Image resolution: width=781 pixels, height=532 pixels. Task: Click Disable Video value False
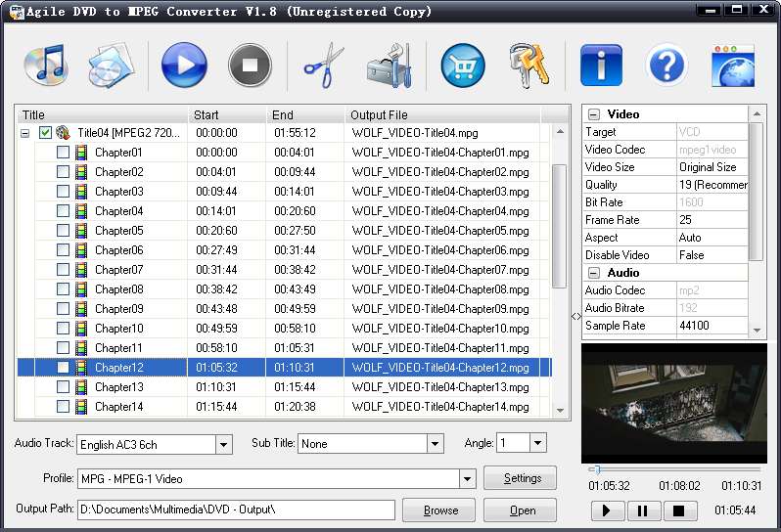click(712, 255)
